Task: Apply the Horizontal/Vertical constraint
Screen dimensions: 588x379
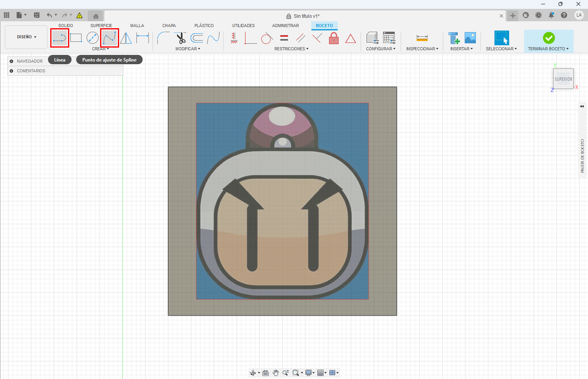Action: tap(234, 38)
